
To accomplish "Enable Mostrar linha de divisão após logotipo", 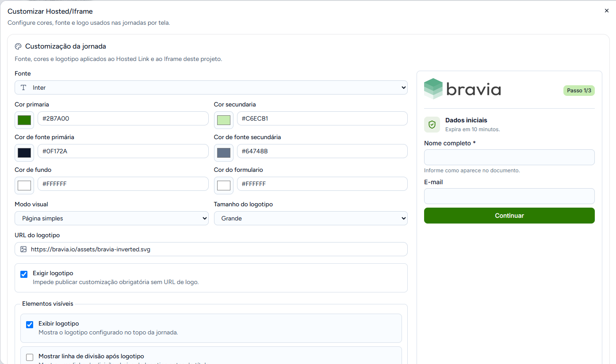I will (x=30, y=357).
